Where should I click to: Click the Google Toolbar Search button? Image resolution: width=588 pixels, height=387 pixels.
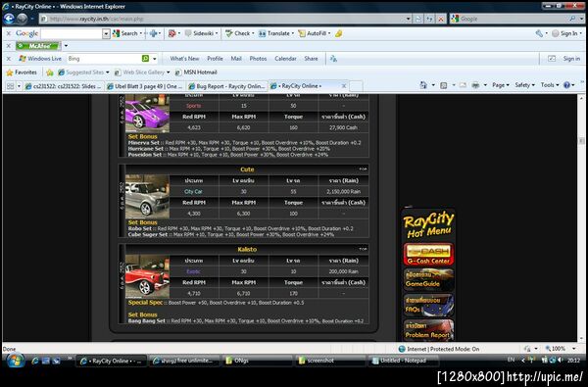coord(125,33)
